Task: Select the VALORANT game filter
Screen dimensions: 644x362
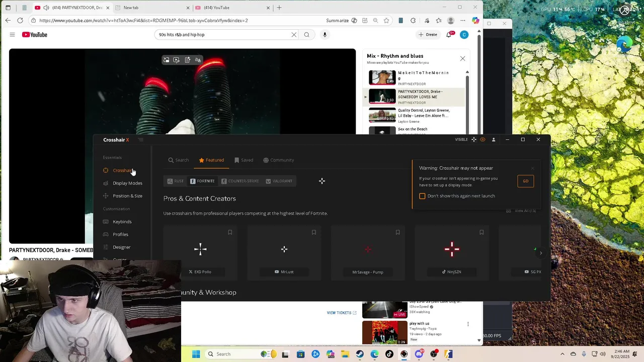Action: coord(279,181)
